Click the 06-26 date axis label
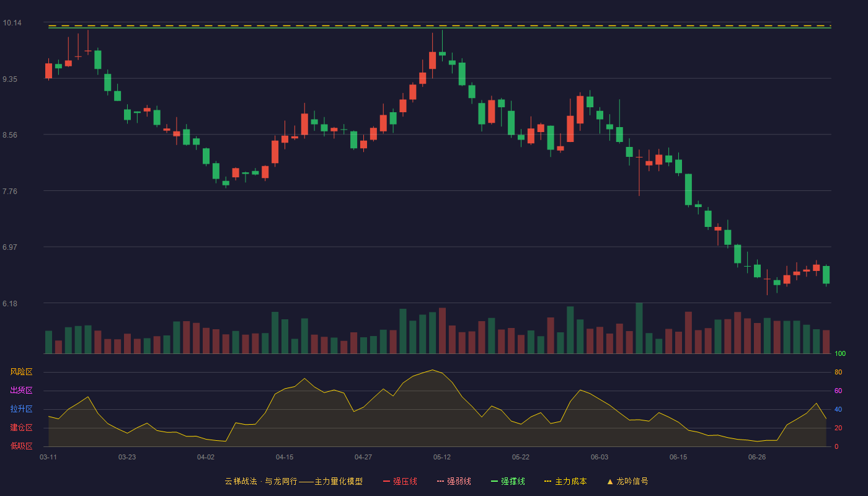The image size is (868, 496). tap(757, 457)
